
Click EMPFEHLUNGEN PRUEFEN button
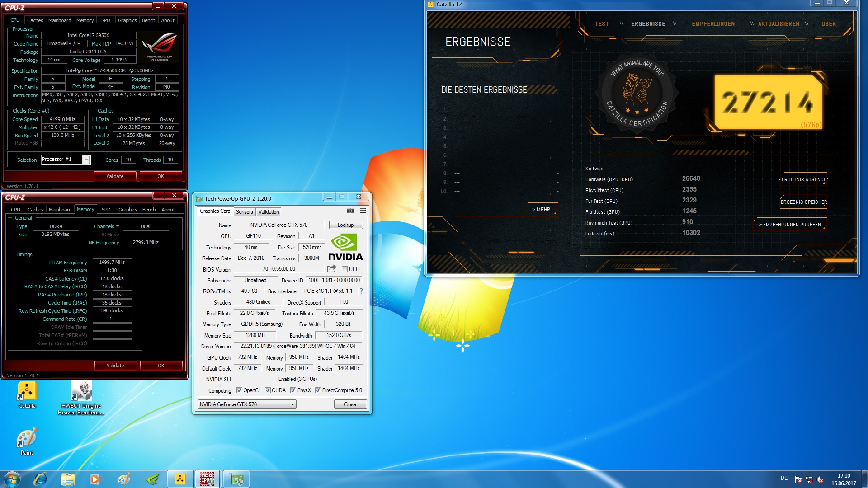point(790,225)
